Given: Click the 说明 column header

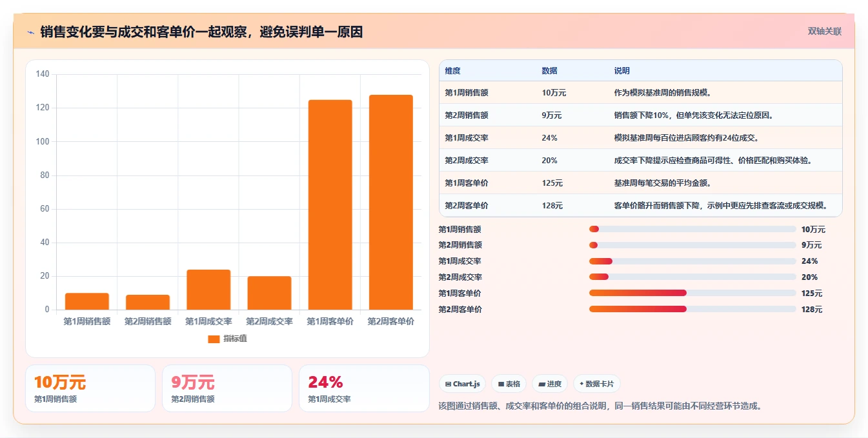Looking at the screenshot, I should pyautogui.click(x=622, y=71).
